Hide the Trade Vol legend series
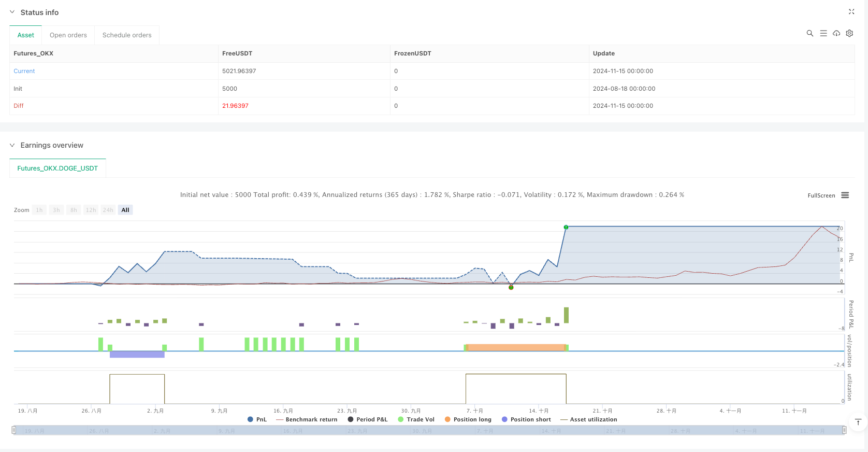Viewport: 868px width, 452px height. 416,419
